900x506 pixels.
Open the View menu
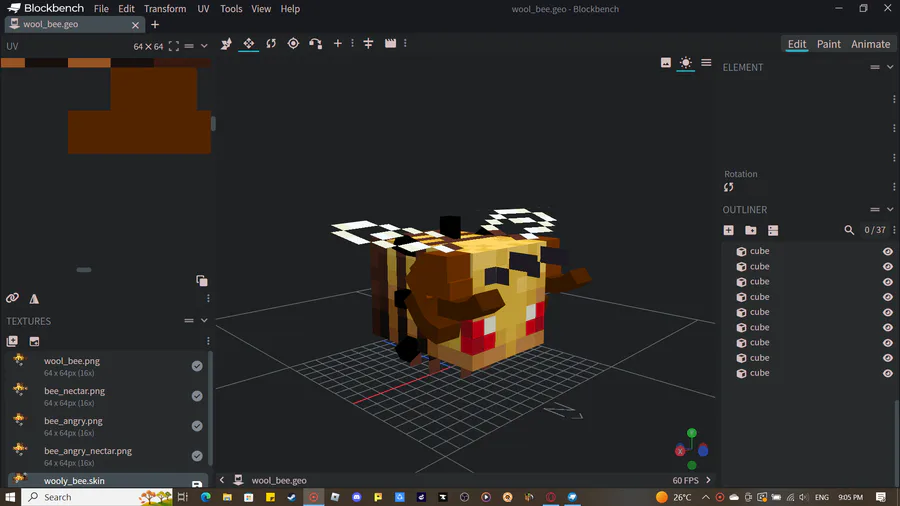(261, 9)
